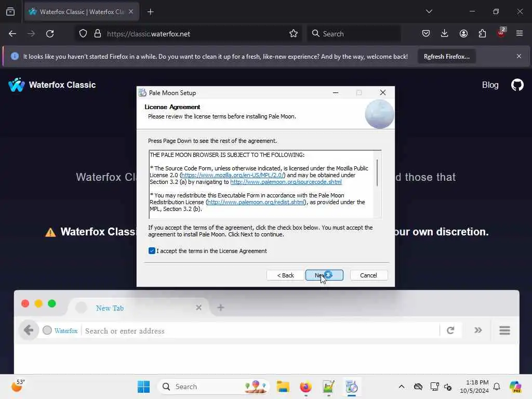
Task: Click the Next button in Pale Moon Setup
Action: pyautogui.click(x=324, y=275)
